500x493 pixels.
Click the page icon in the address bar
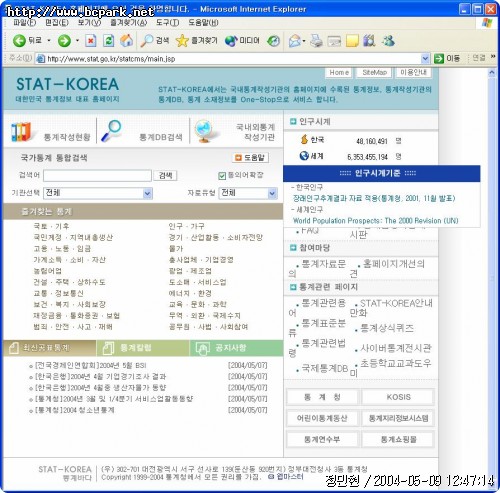pos(40,59)
